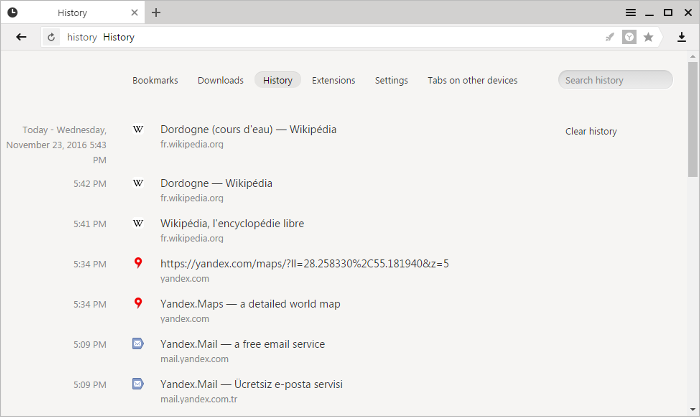Click the Wikipedia icon beside Wikipédia, l'encyclopédie libre
The width and height of the screenshot is (700, 417).
pyautogui.click(x=138, y=223)
